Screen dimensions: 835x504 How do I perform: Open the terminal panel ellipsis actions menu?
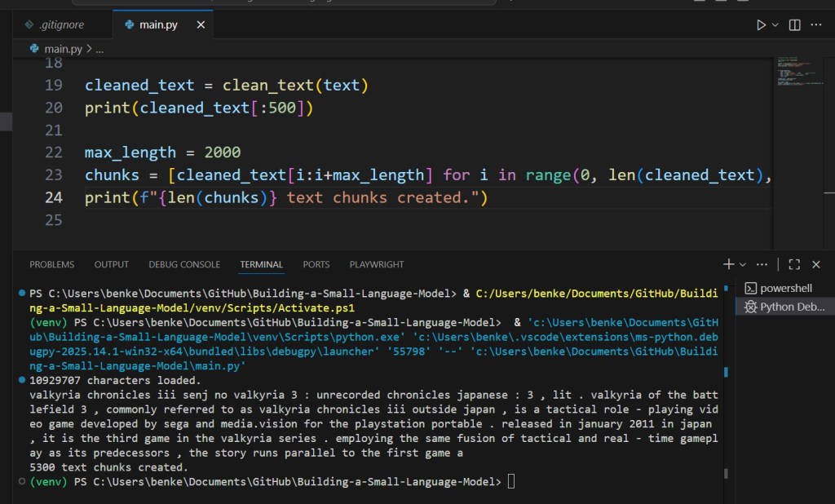[762, 264]
